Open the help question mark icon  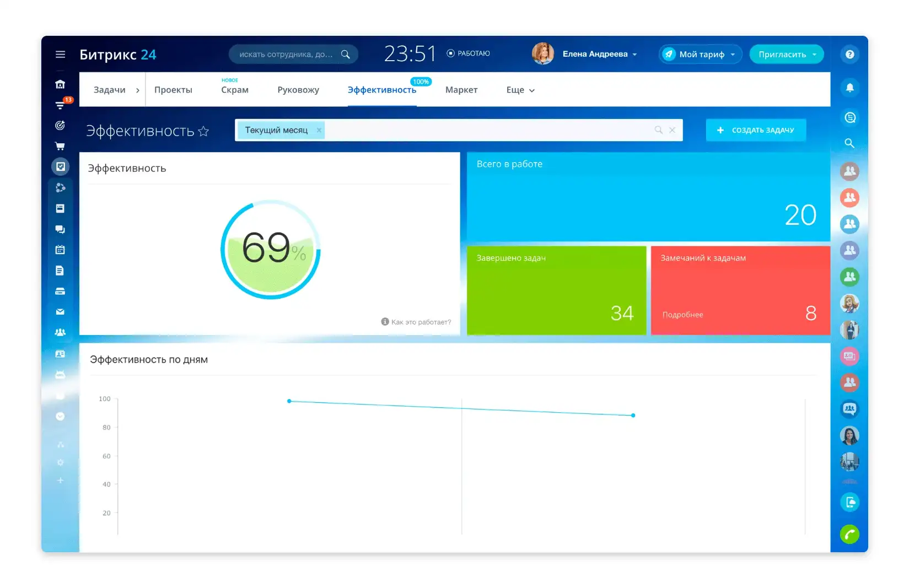tap(849, 54)
